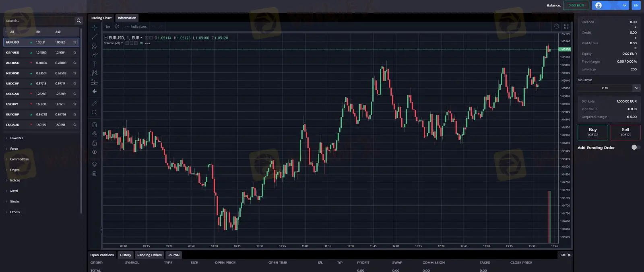
Task: Open the candlestick chart style selector
Action: (x=117, y=27)
